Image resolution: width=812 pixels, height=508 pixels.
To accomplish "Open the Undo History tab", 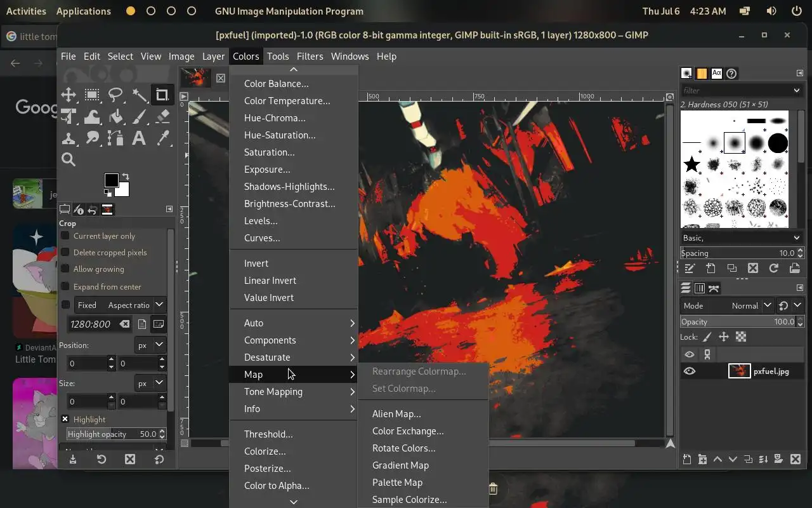I will 93,210.
